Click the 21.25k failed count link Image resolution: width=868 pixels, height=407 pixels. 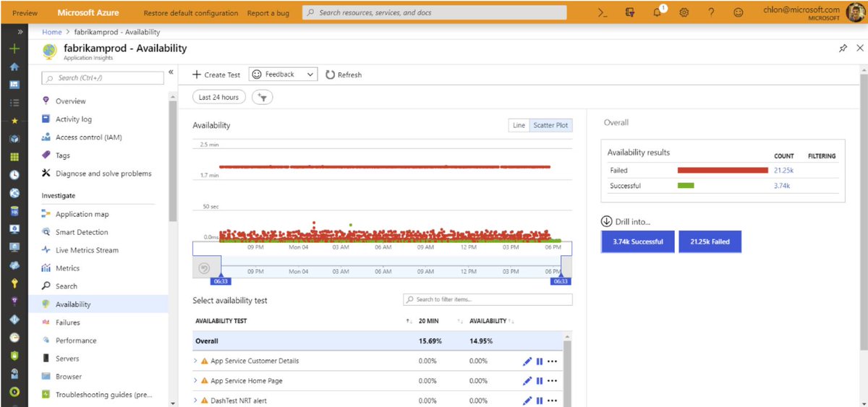click(x=783, y=171)
